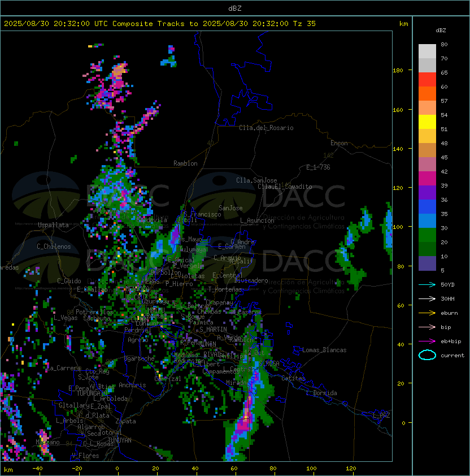470x476 pixels.
Task: Click the white 30HM track arrow in the legend
Action: [x=427, y=299]
